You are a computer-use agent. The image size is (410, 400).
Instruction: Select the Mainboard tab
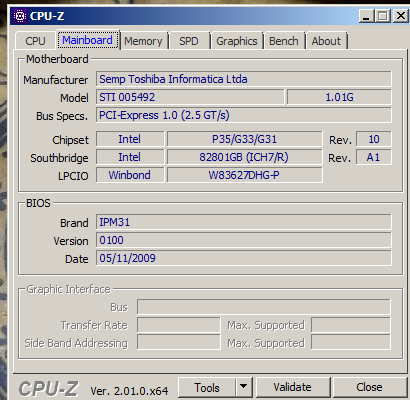[88, 40]
